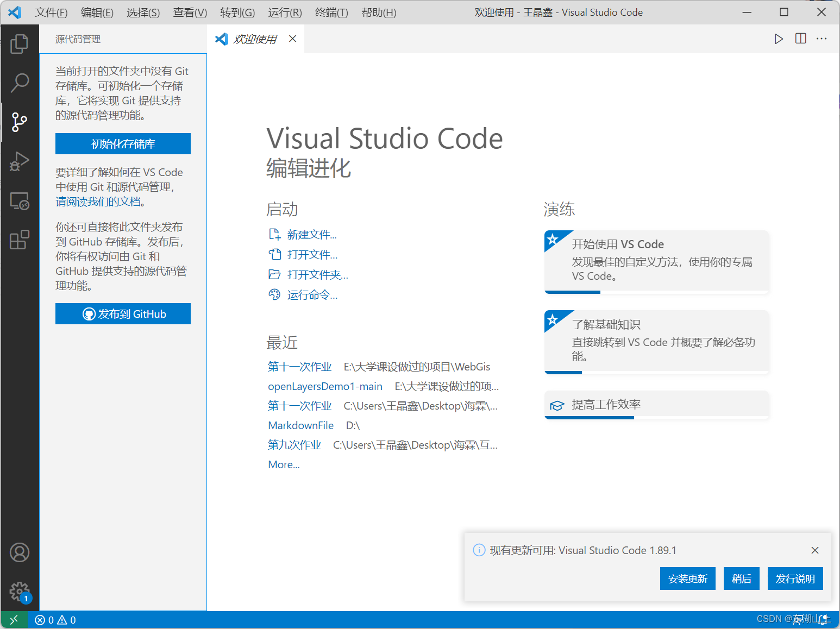
Task: Click the update info icon in notification
Action: click(479, 550)
